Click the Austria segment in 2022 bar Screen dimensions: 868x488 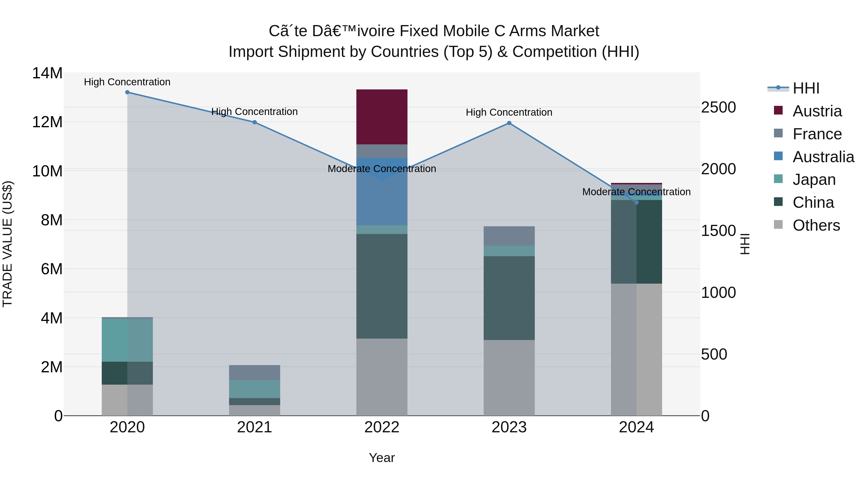pos(382,117)
